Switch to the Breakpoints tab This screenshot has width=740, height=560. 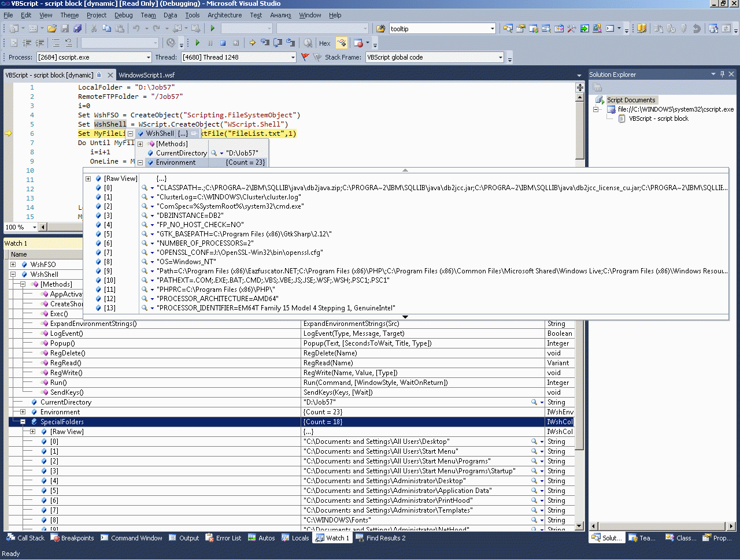coord(72,538)
